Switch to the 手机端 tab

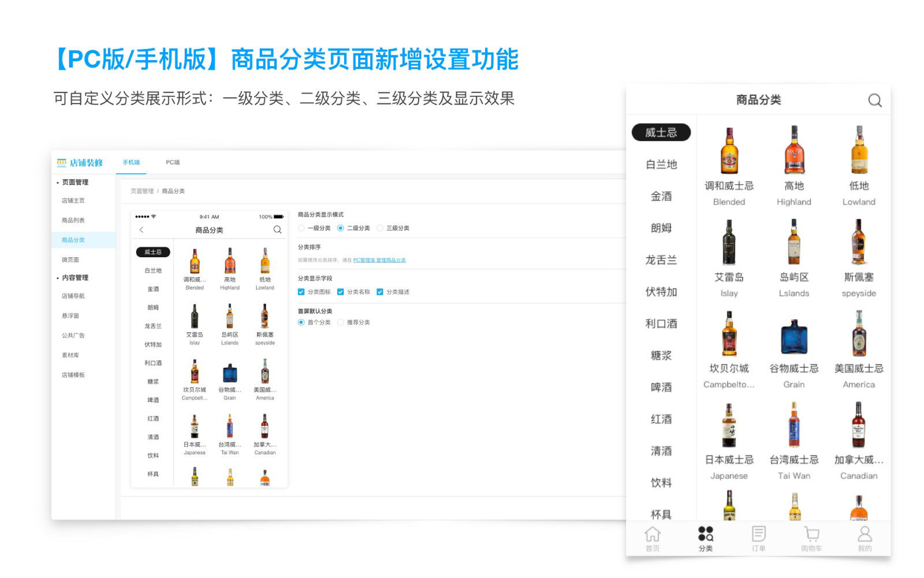tap(131, 162)
